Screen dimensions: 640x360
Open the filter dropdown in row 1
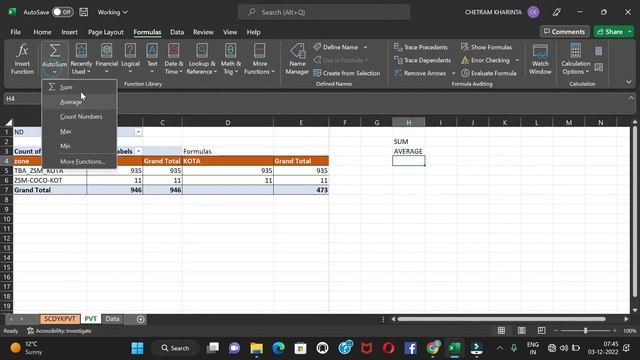(138, 132)
